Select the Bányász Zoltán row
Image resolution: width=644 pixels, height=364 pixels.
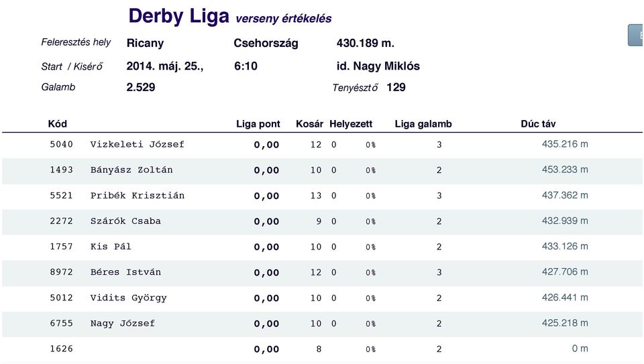[x=322, y=171]
